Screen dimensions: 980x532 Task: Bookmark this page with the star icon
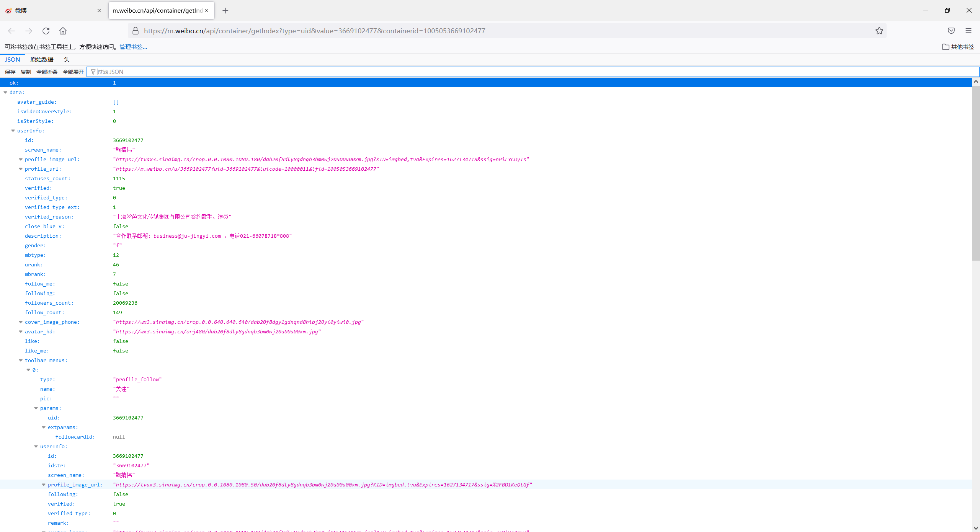click(x=879, y=31)
